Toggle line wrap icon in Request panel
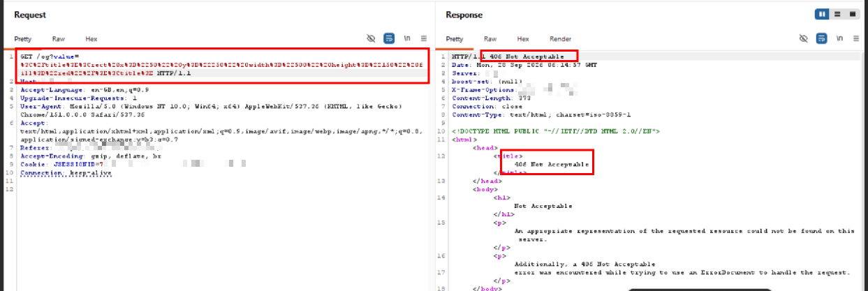 pos(389,38)
